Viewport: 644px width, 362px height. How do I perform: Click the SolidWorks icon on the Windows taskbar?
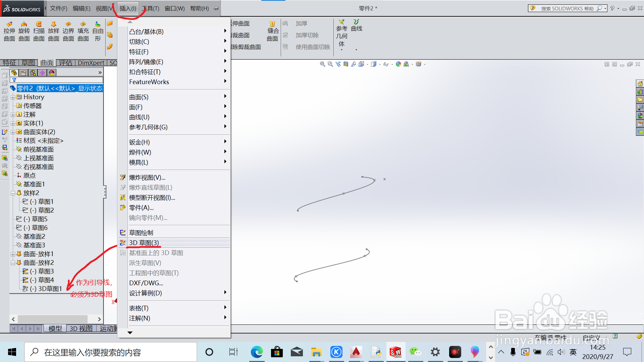[395, 352]
